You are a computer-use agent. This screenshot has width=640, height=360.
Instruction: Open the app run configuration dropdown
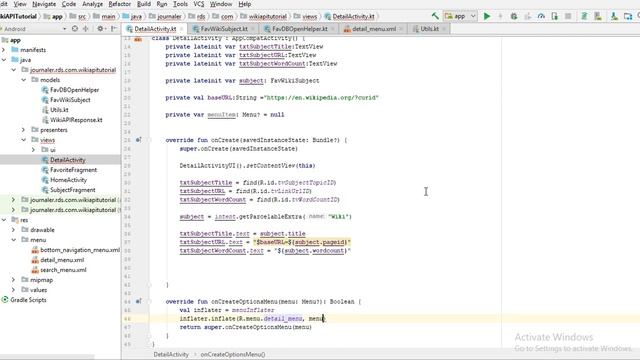pos(460,16)
